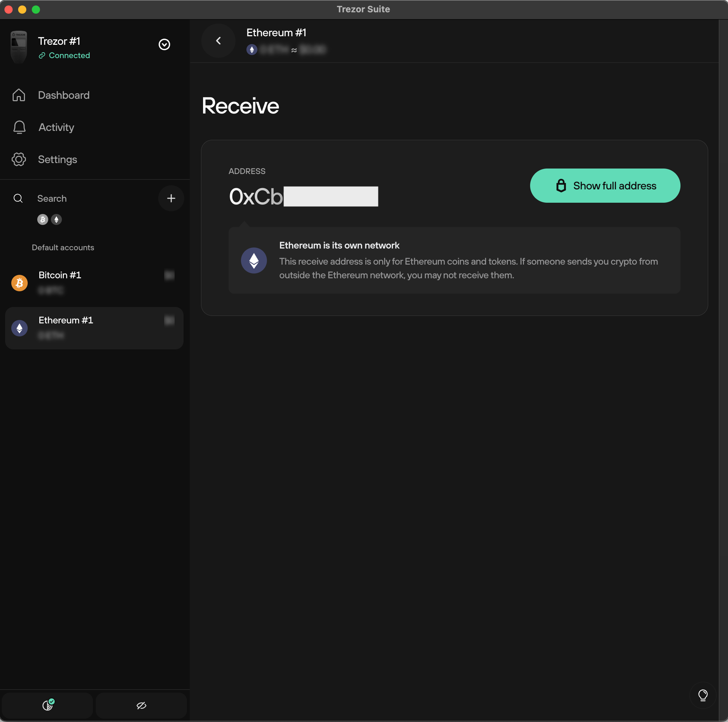Go back using the left chevron button
The height and width of the screenshot is (722, 728).
tap(218, 41)
